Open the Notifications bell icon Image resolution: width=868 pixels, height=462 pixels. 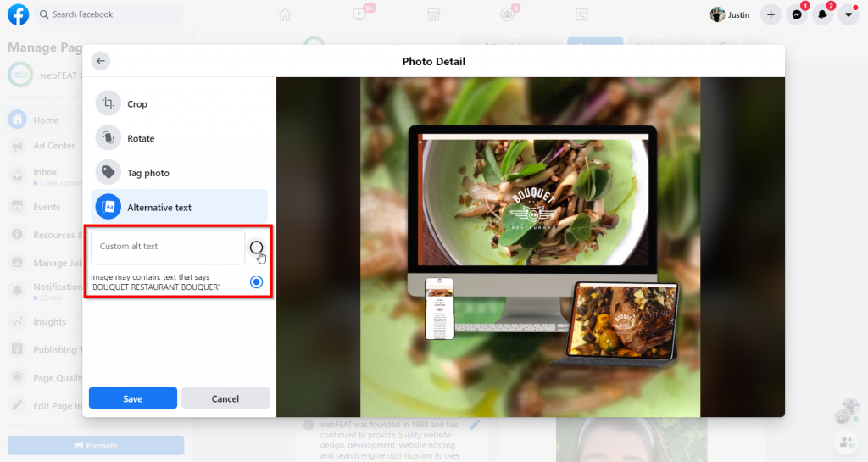tap(822, 15)
